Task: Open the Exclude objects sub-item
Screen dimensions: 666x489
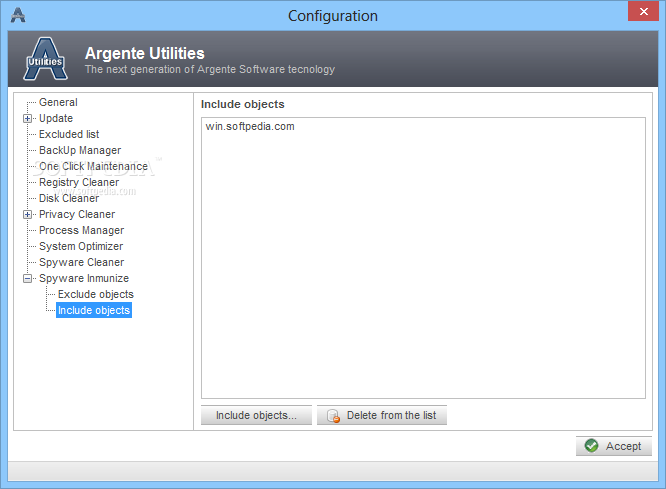Action: pos(96,294)
